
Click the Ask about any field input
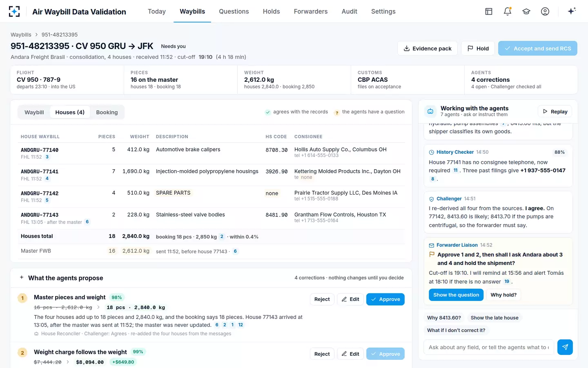click(489, 347)
